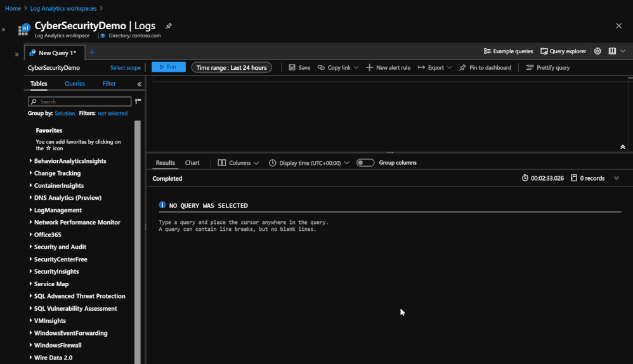Change Group by Solution
633x364 pixels.
[65, 114]
